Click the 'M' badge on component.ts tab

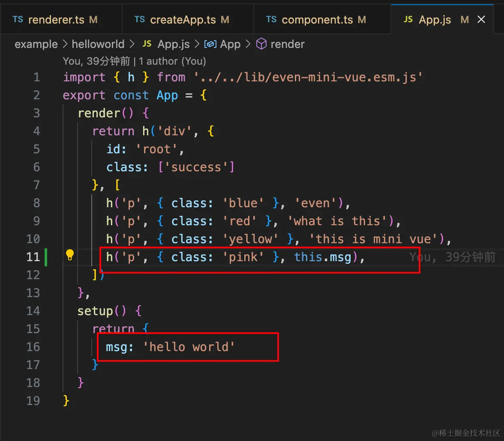coord(362,20)
